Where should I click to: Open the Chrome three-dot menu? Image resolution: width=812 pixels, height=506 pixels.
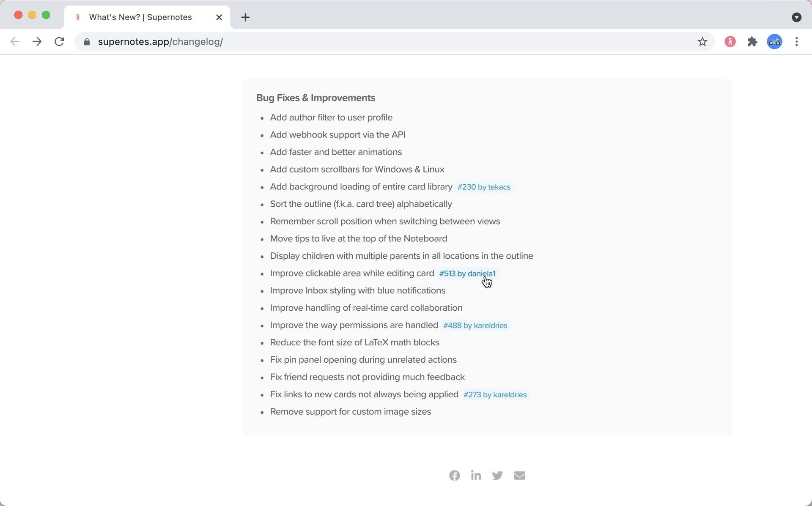coord(797,41)
